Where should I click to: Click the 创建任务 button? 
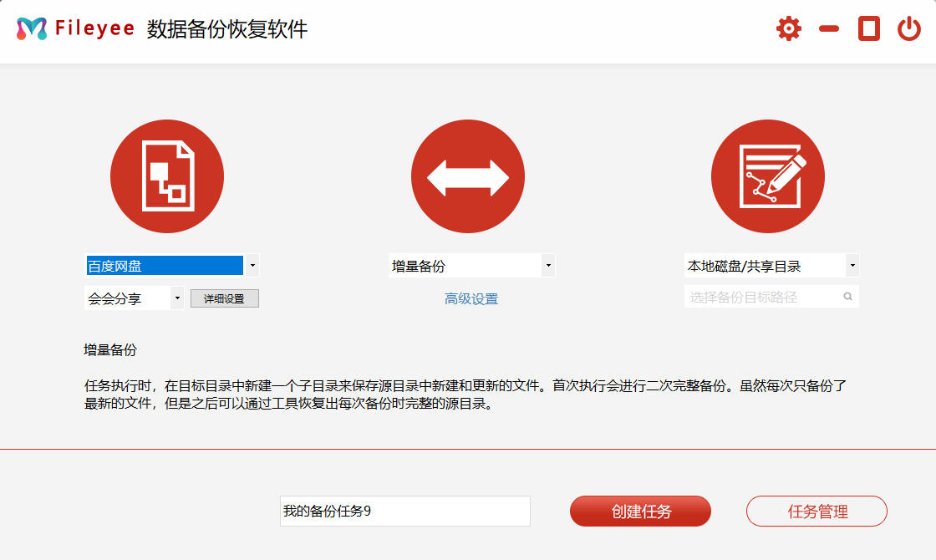click(640, 512)
